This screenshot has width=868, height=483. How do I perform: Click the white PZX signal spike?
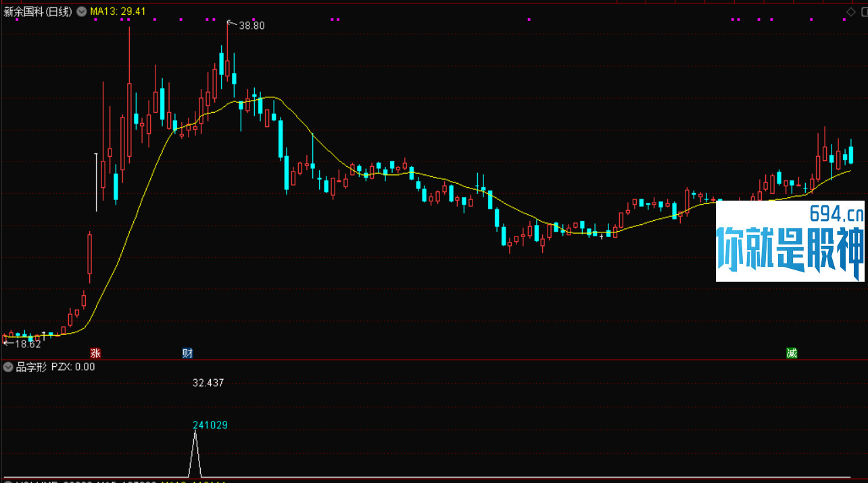point(195,454)
